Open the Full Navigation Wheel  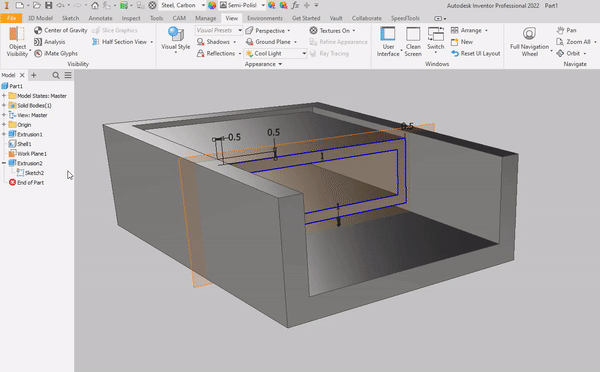[x=529, y=42]
